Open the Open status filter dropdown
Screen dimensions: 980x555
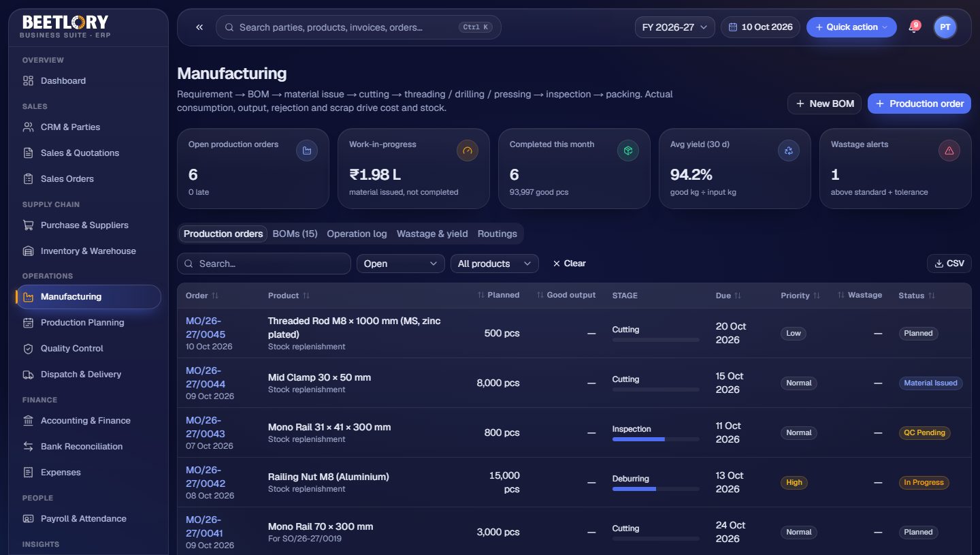[x=401, y=264]
